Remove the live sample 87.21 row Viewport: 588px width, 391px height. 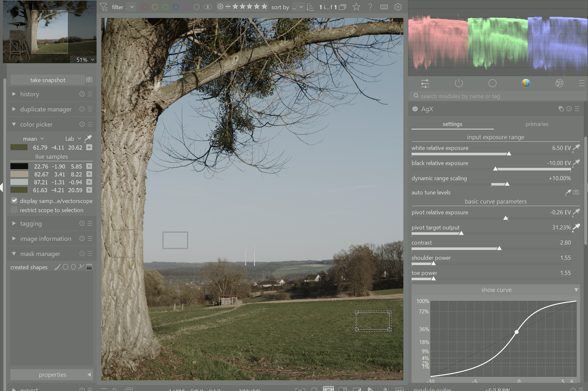click(x=89, y=182)
